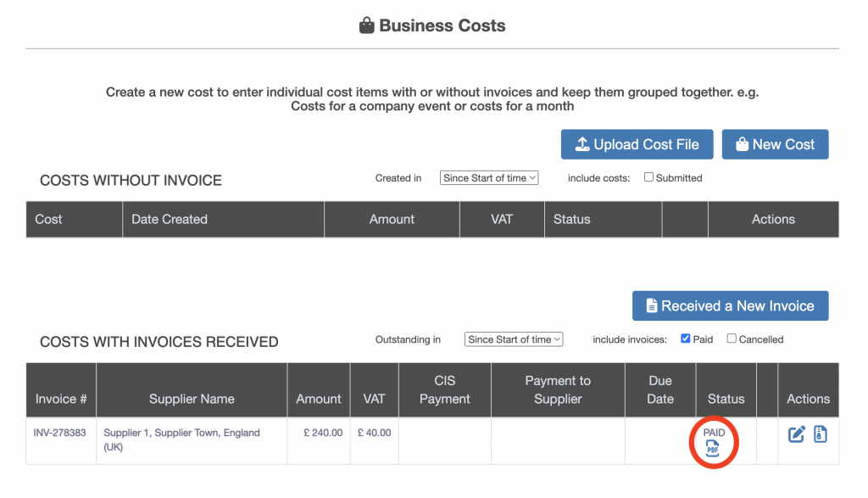Expand the Outstanding in period dropdown
This screenshot has width=868, height=498.
tap(514, 339)
